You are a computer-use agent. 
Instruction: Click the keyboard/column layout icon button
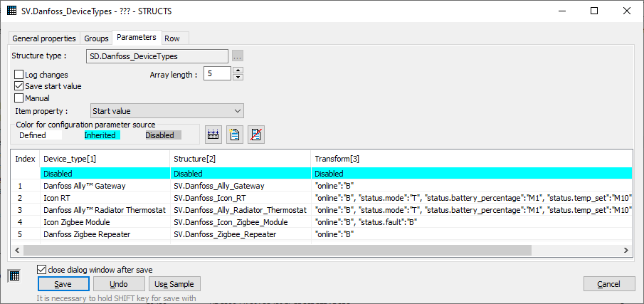click(x=213, y=135)
